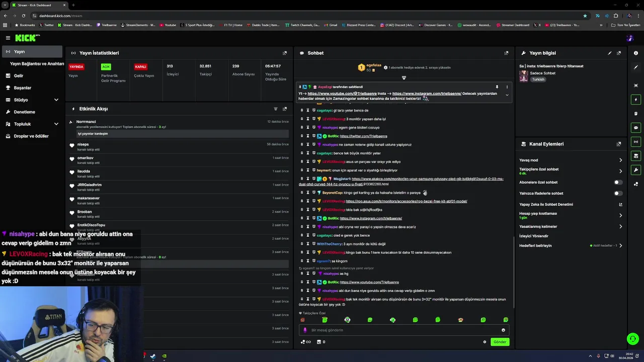Click the focus-frame icon in right sidebar
Image resolution: width=644 pixels, height=362 pixels.
pyautogui.click(x=636, y=85)
